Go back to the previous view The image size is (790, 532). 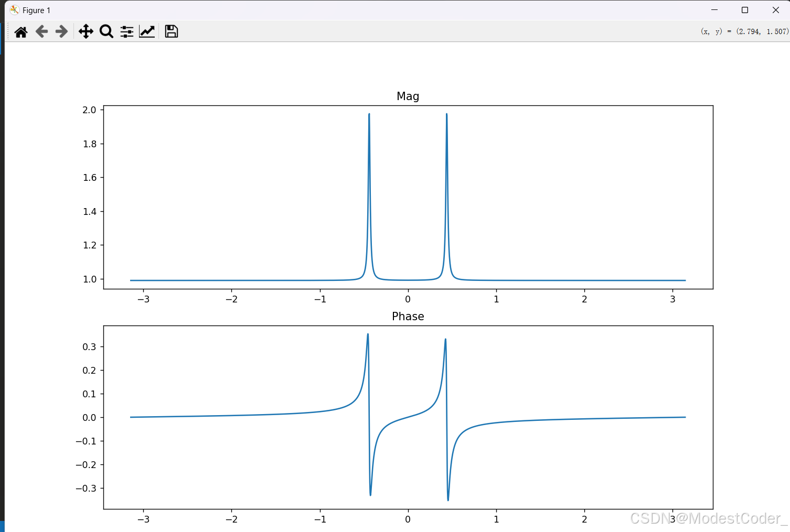(x=41, y=32)
